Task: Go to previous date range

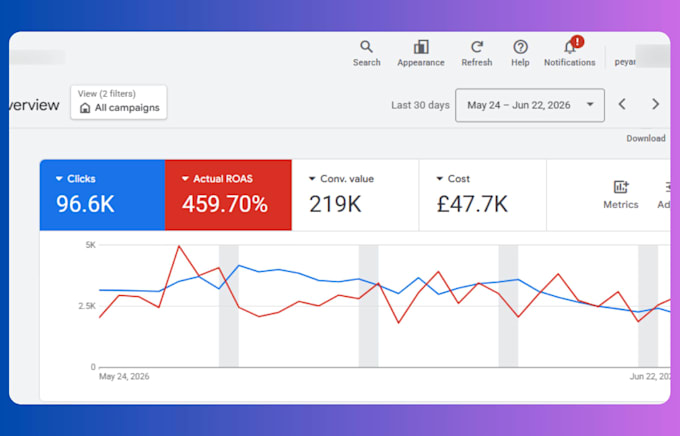Action: pos(622,104)
